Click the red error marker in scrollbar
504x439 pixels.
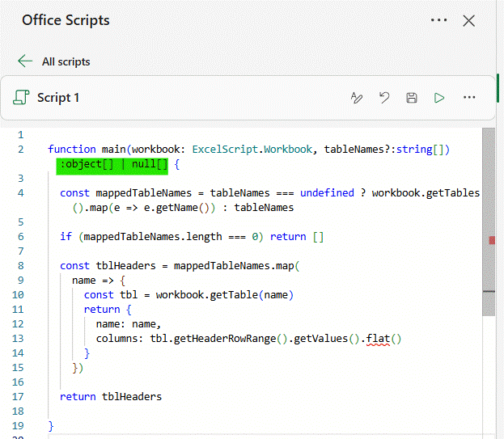492,240
